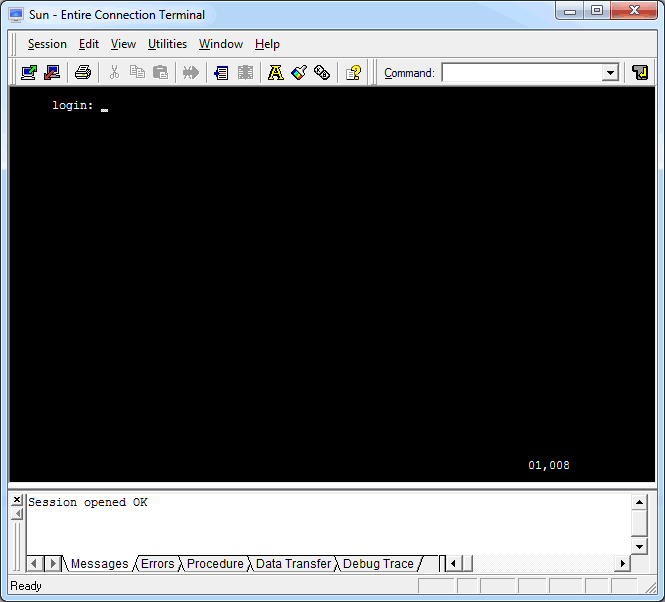
Task: Switch to the Errors tab
Action: (x=157, y=564)
